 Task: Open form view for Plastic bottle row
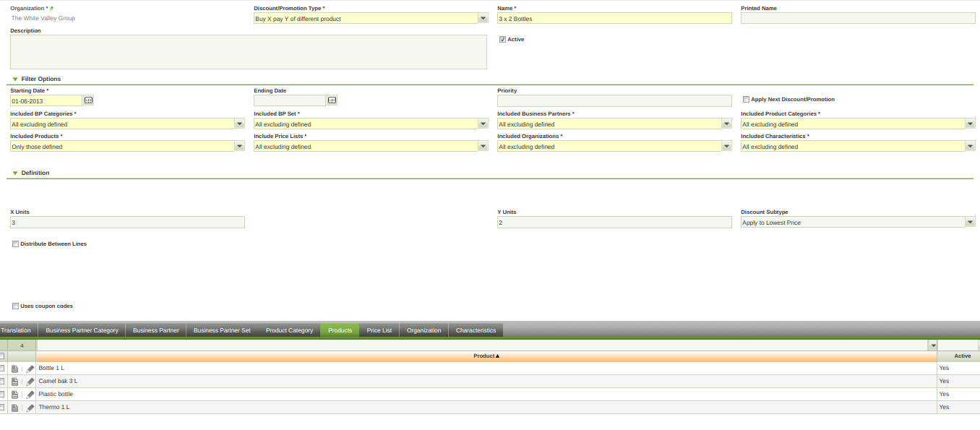pos(15,395)
